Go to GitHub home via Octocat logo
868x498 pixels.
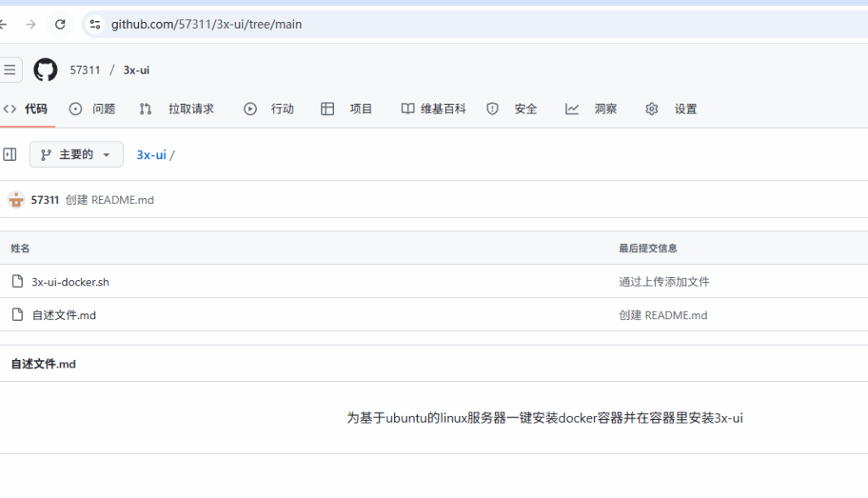[x=46, y=69]
